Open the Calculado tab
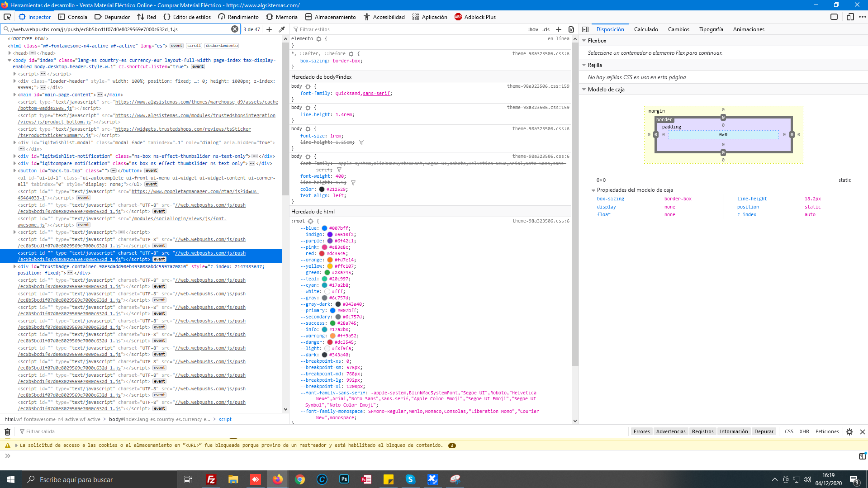 (645, 29)
